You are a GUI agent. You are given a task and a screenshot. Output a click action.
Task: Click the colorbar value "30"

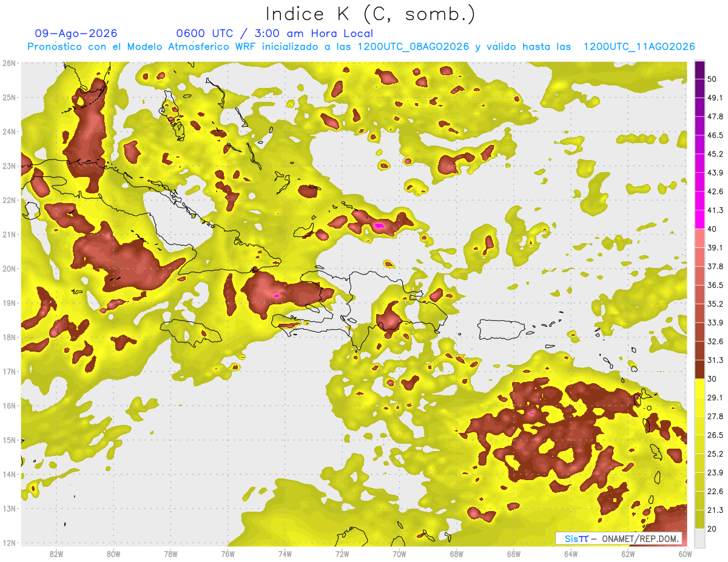pyautogui.click(x=712, y=379)
